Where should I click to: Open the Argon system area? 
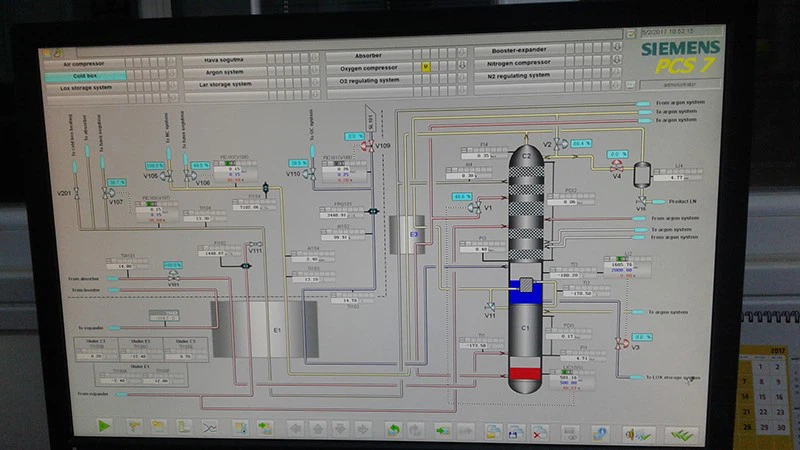(224, 72)
